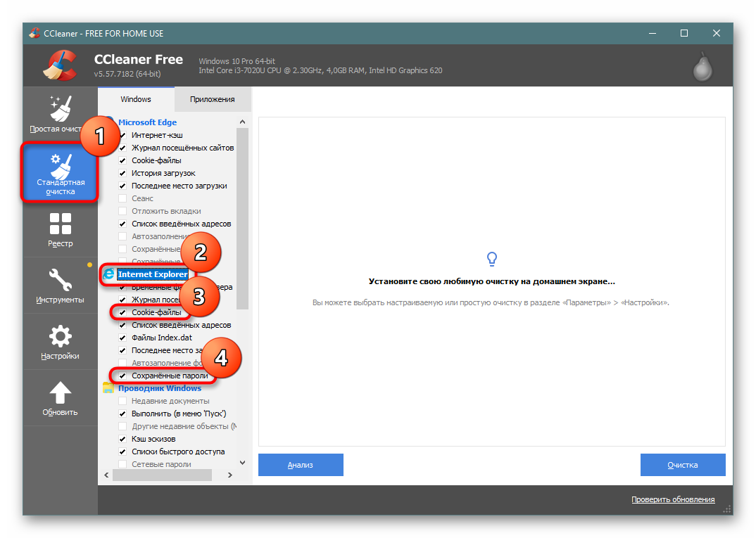Click the vertical scrollbar thumb
This screenshot has width=756, height=538.
[x=243, y=218]
